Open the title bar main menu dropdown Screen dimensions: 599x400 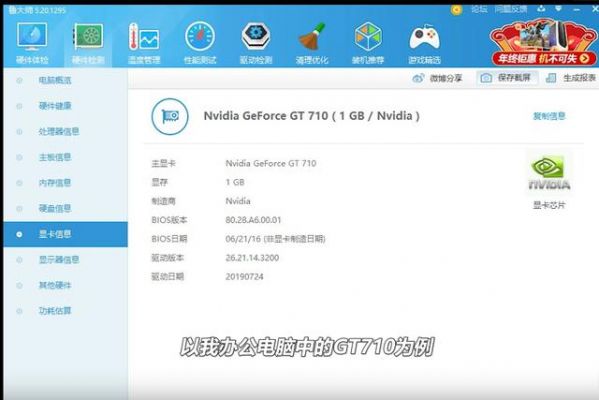pyautogui.click(x=558, y=8)
